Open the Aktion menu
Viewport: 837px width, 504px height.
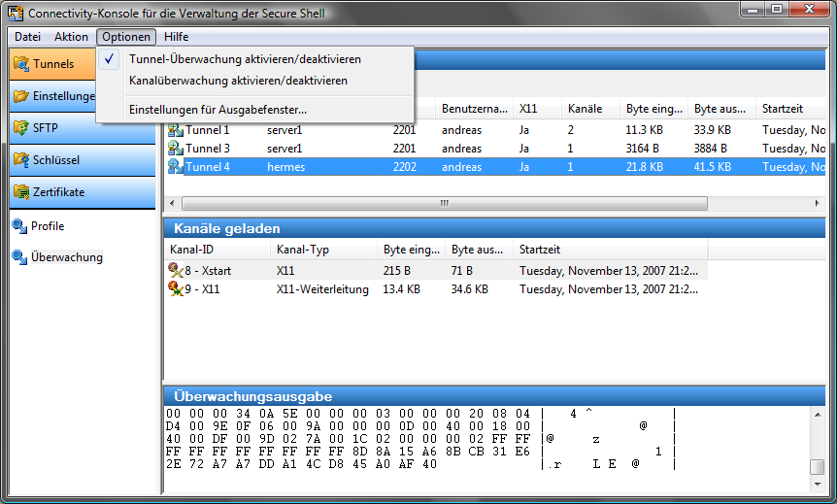[x=71, y=37]
